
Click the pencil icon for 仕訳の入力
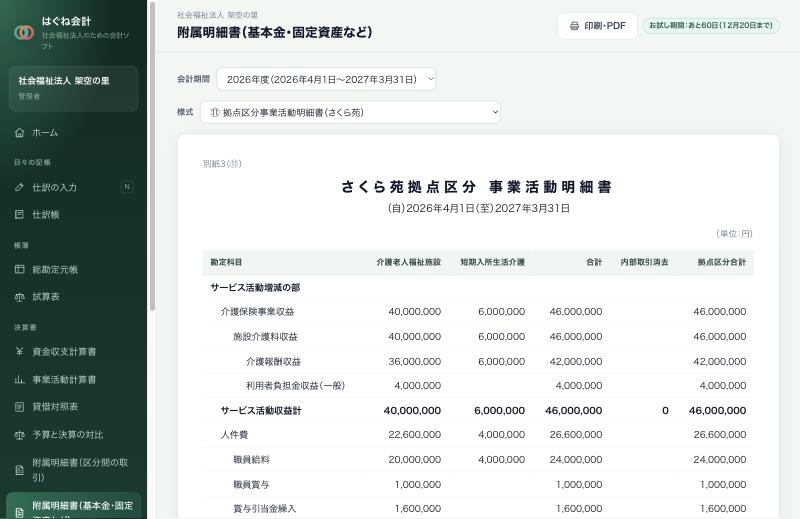[19, 187]
